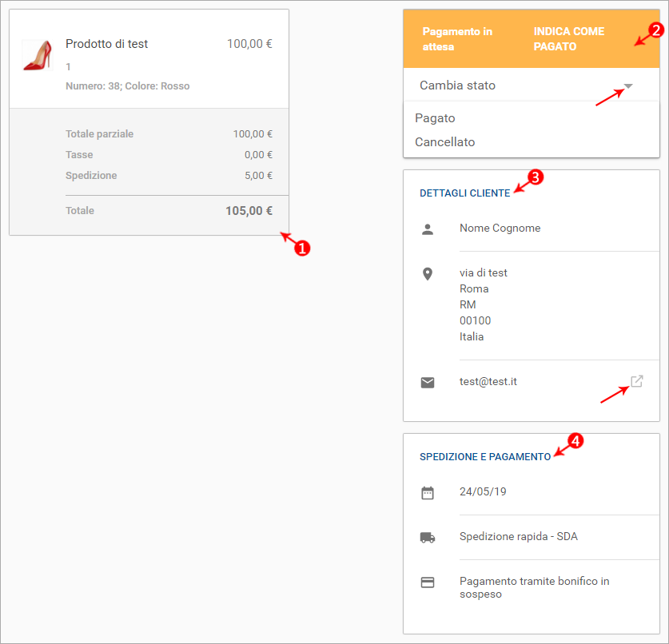Click the calendar icon beside order date
This screenshot has width=669, height=644.
coord(428,493)
